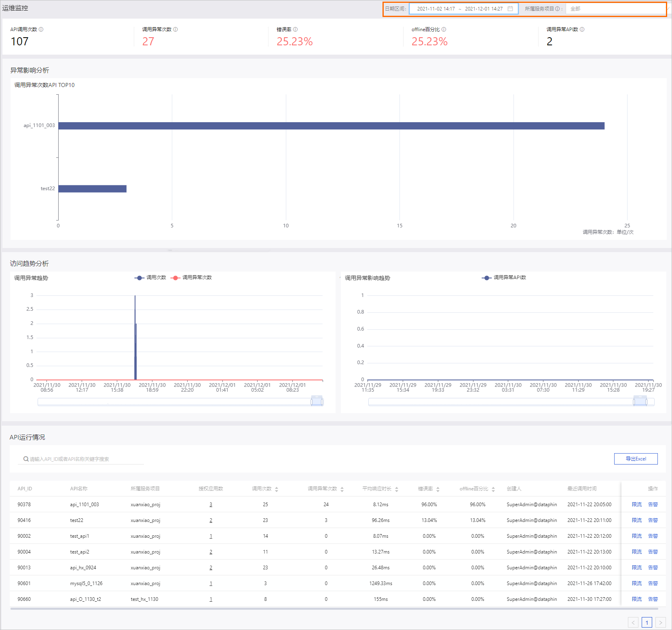This screenshot has height=630, width=672.
Task: Click the API_ID or name search field
Action: click(x=81, y=459)
